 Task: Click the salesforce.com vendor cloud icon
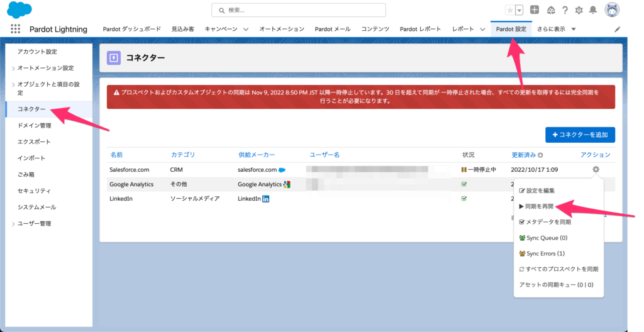pyautogui.click(x=282, y=170)
